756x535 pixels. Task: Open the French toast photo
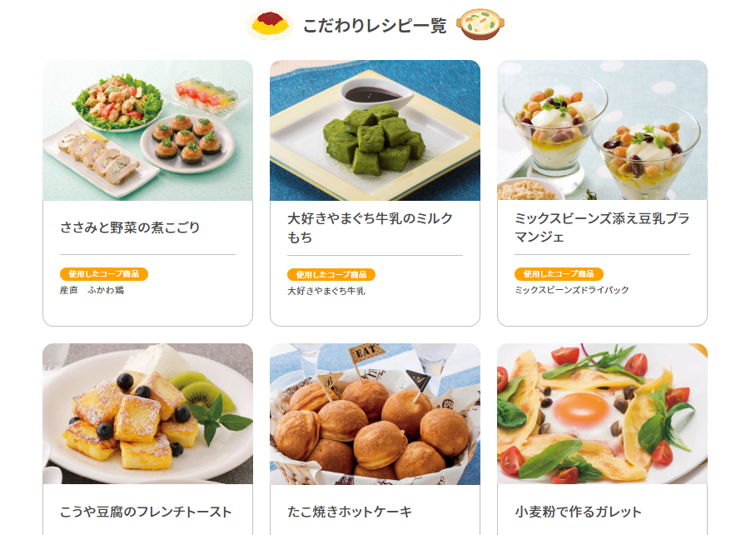[x=147, y=414]
